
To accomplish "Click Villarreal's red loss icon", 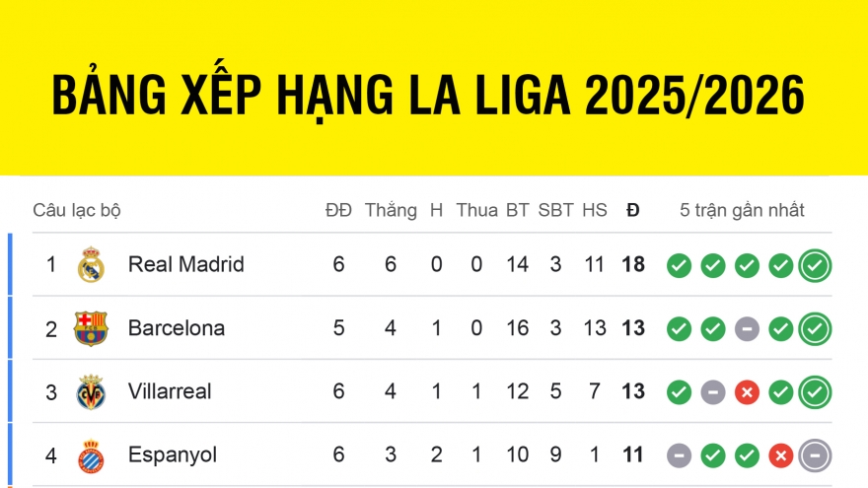I will coord(747,392).
